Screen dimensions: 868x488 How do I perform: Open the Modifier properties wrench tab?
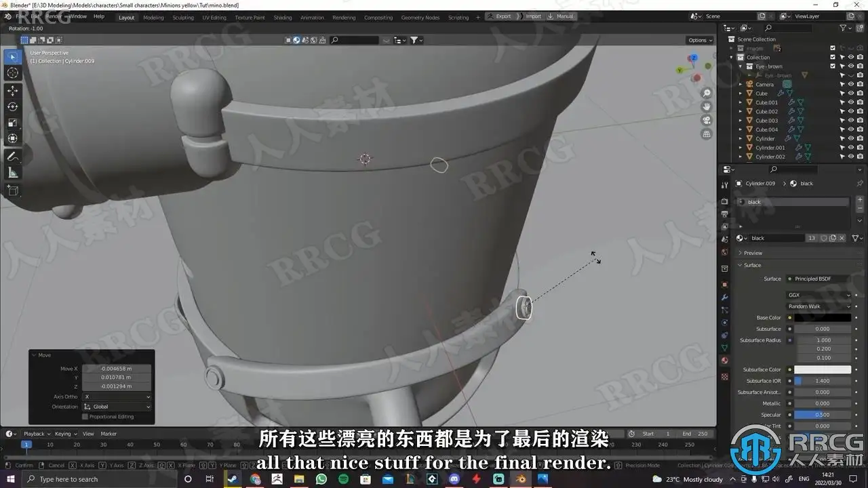click(725, 298)
